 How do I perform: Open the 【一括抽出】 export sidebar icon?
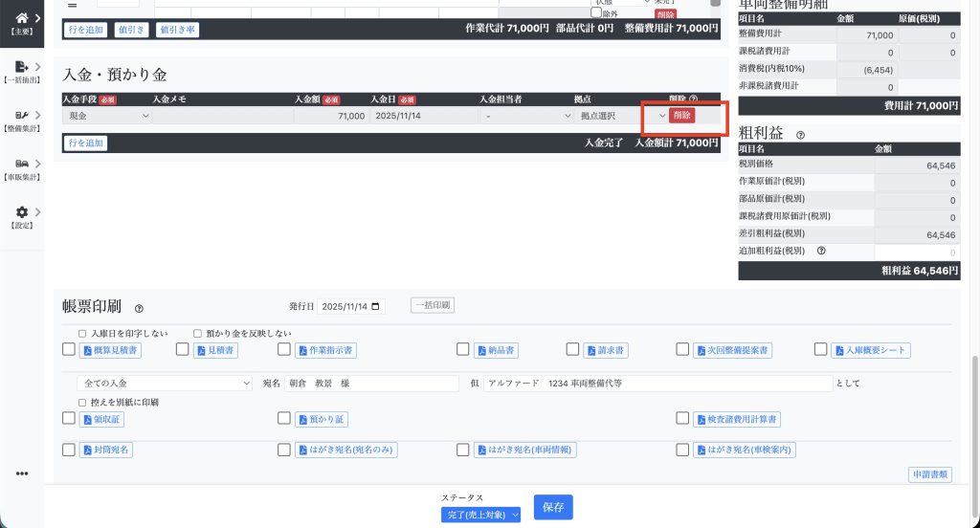[x=21, y=67]
